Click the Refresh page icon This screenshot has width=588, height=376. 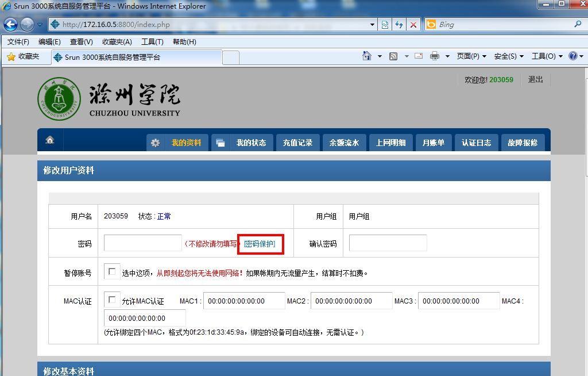click(399, 25)
